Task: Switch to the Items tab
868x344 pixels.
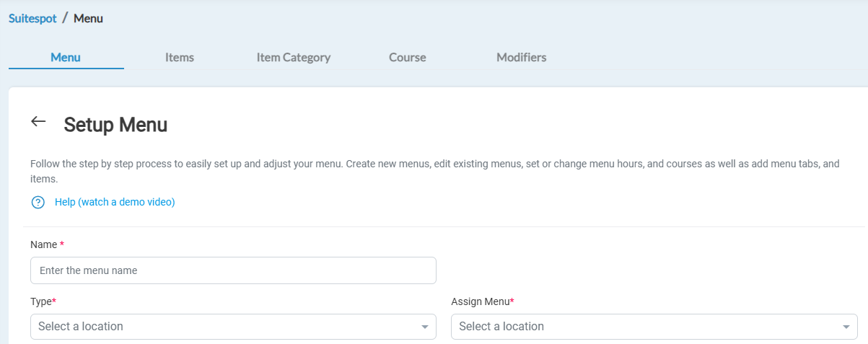Action: coord(180,58)
